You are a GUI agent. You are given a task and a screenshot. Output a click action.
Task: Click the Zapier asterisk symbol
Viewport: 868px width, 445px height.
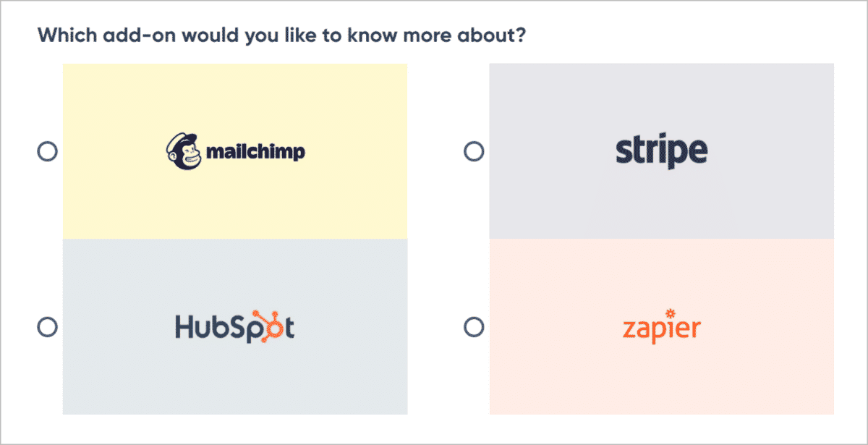point(670,314)
